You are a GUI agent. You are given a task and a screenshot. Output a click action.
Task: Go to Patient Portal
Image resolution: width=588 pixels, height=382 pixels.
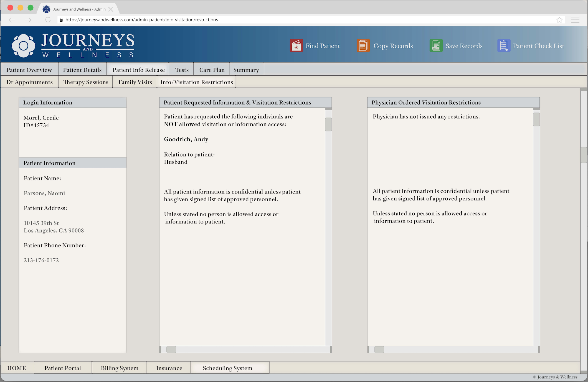(63, 368)
